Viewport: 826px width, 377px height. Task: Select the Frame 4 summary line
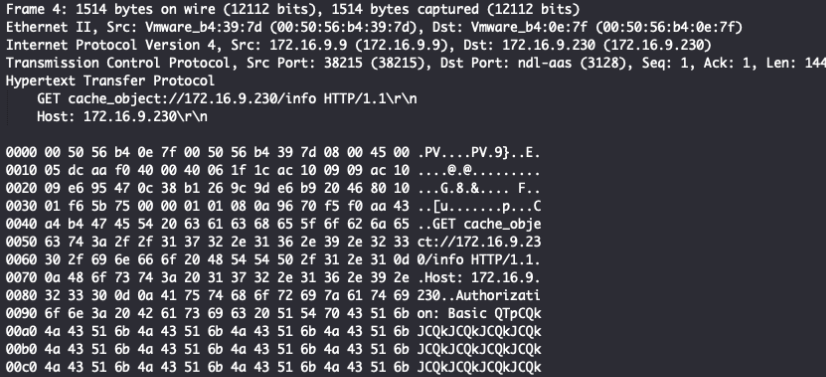click(293, 9)
